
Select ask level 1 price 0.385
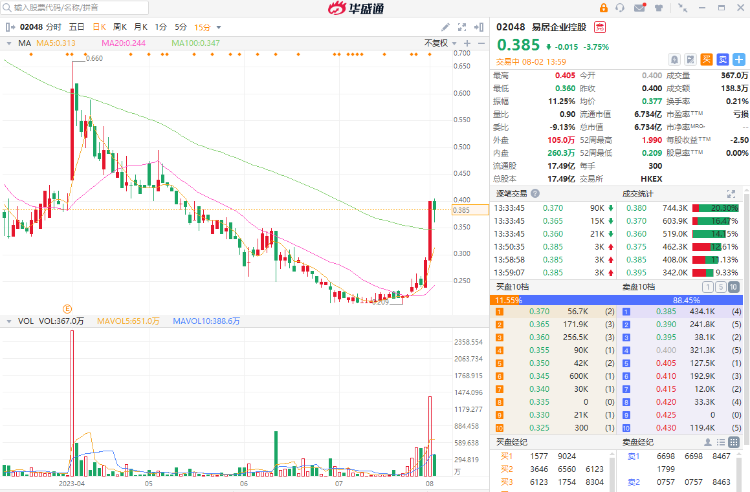point(666,311)
